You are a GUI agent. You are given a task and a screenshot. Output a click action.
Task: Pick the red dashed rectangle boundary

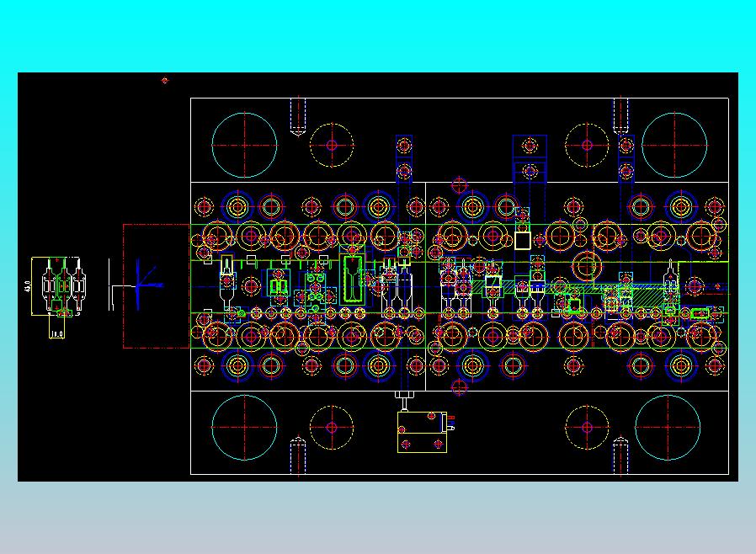pos(157,286)
